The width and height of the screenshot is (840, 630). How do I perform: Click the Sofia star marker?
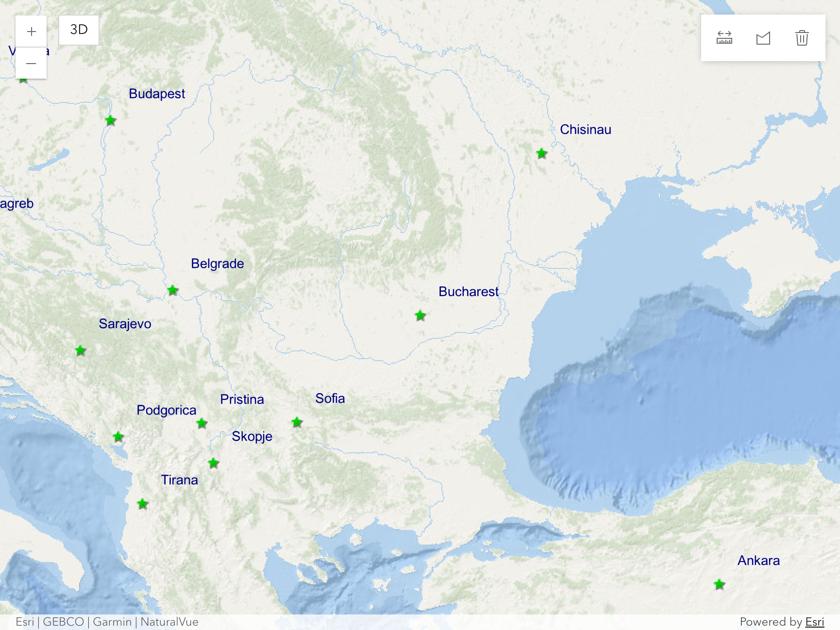pos(297,422)
